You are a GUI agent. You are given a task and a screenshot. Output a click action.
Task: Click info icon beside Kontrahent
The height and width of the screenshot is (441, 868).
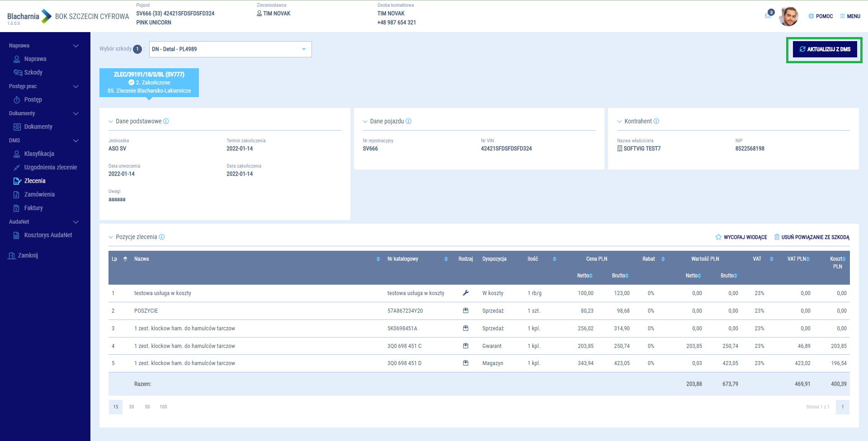tap(656, 121)
